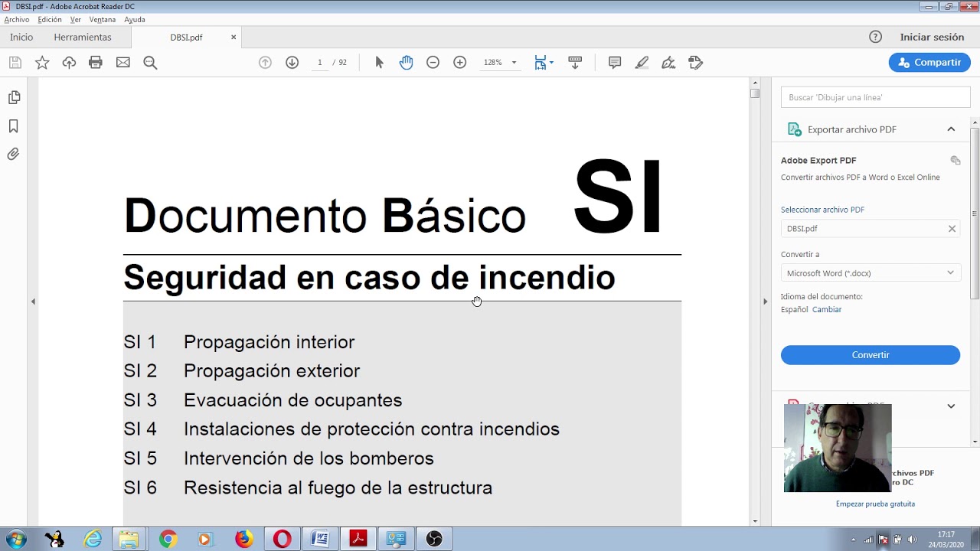Open the Ayuda menu
Viewport: 980px width, 551px height.
click(135, 20)
